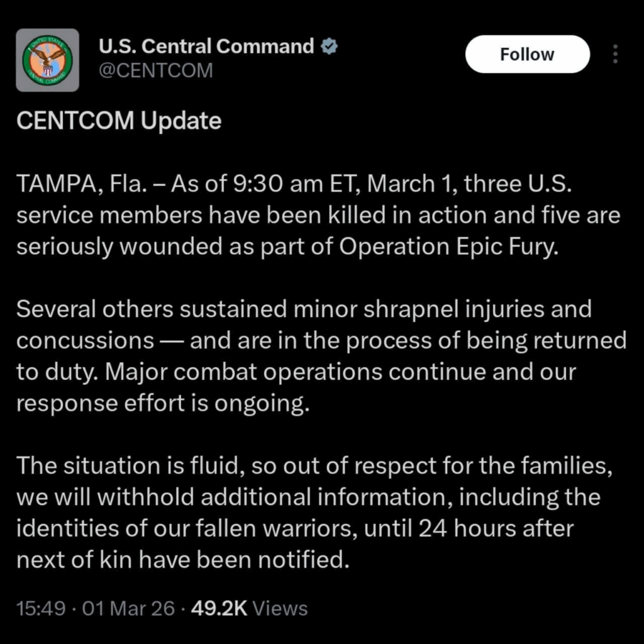Screen dimensions: 644x644
Task: Click the 'response effort is ongoing' line
Action: click(x=164, y=403)
